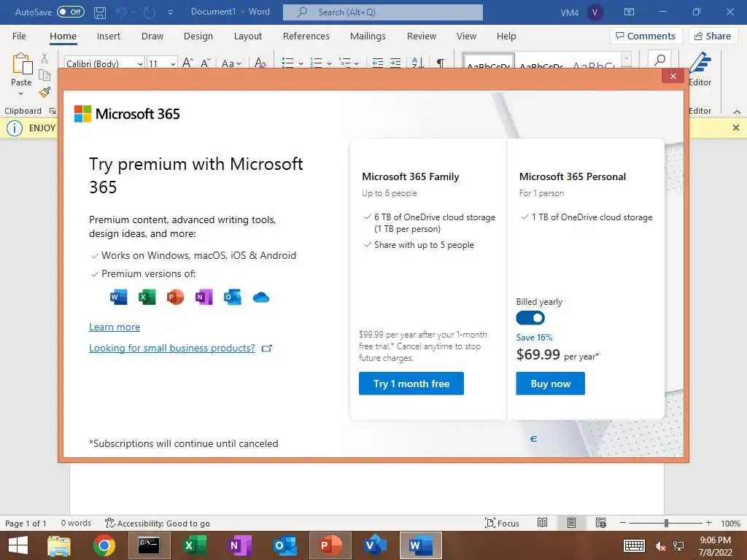Click the Sort A-Z icon
Screen dimensions: 747x560
(x=417, y=63)
